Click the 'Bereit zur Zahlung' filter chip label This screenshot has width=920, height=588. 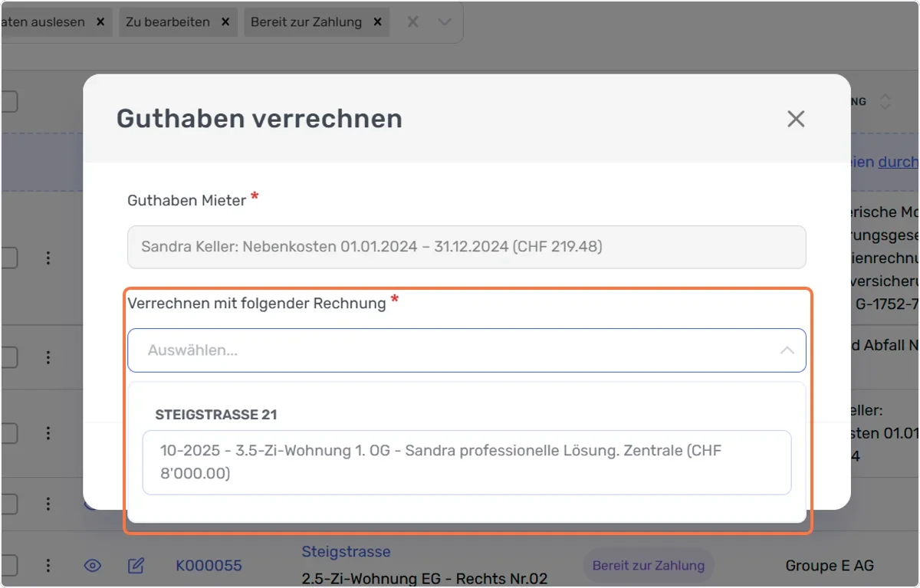coord(306,22)
